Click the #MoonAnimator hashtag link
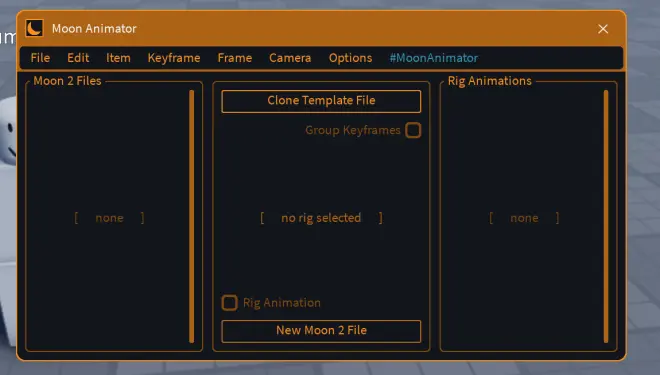 point(434,58)
